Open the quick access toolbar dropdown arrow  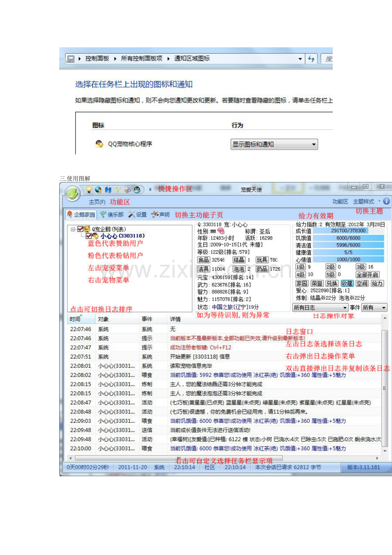point(150,190)
